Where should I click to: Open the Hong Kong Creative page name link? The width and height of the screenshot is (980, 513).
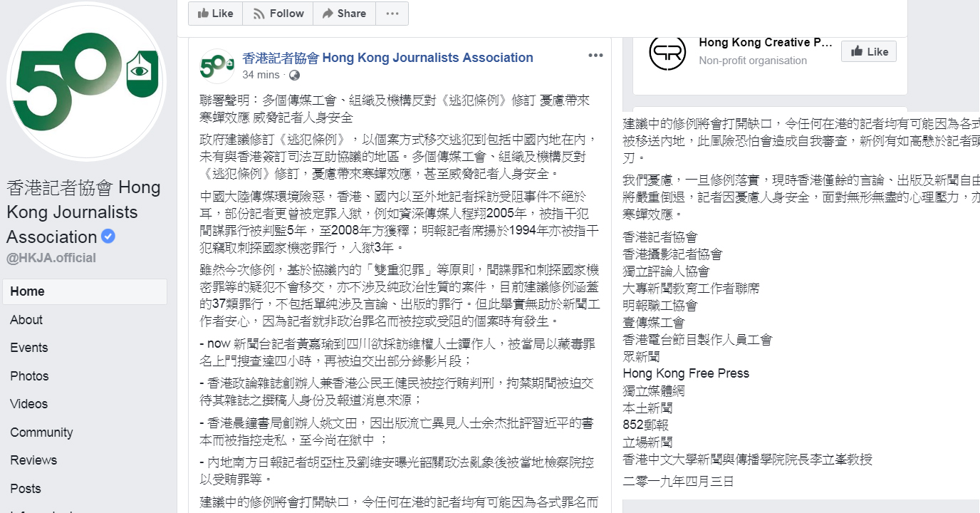(x=765, y=43)
